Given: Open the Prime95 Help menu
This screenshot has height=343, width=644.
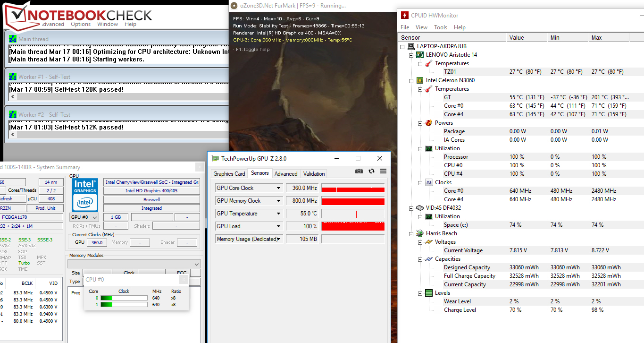Looking at the screenshot, I should 130,24.
